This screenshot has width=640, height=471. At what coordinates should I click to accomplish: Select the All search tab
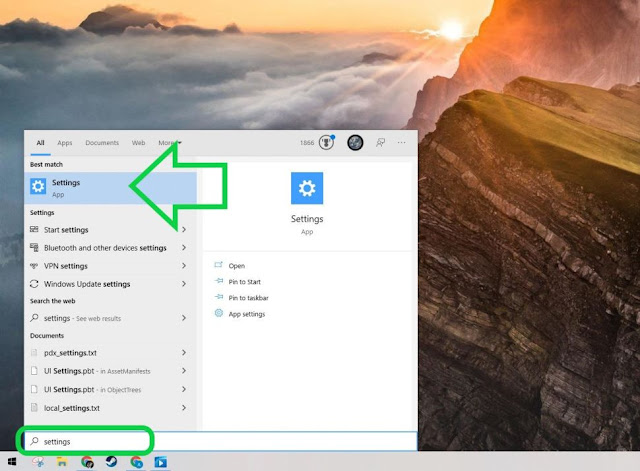[40, 143]
